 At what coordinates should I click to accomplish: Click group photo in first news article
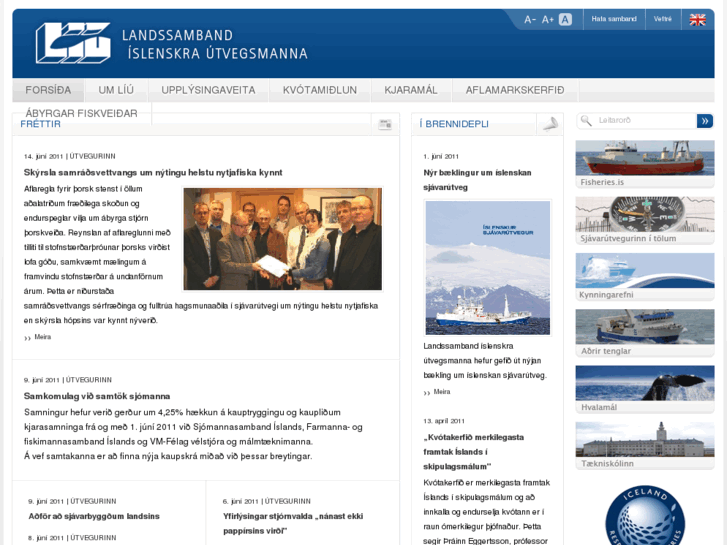(283, 239)
